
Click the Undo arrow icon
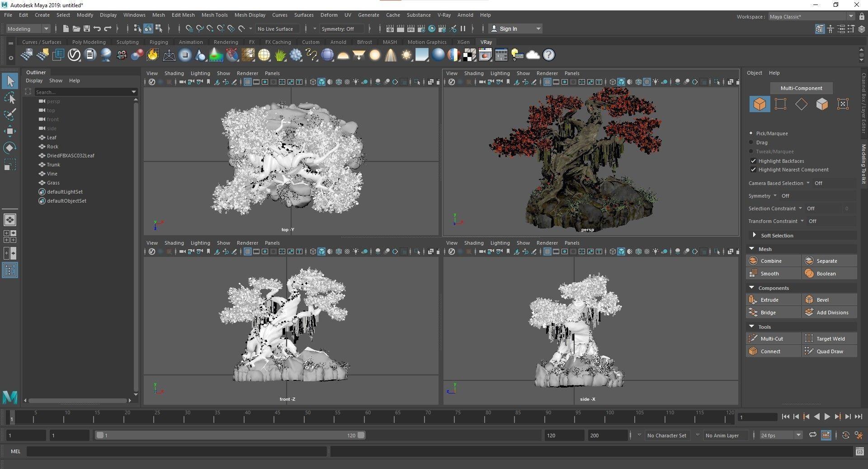[x=97, y=28]
